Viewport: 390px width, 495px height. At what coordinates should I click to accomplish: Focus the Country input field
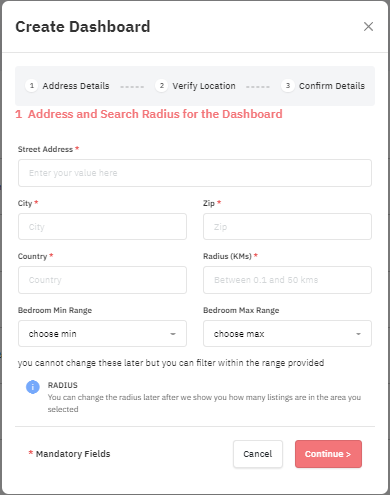[102, 280]
